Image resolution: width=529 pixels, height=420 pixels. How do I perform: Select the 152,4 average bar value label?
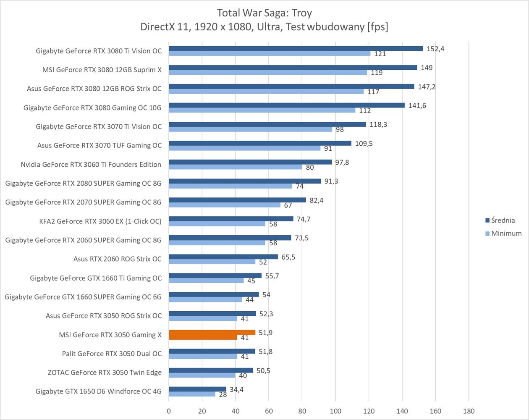coord(435,49)
